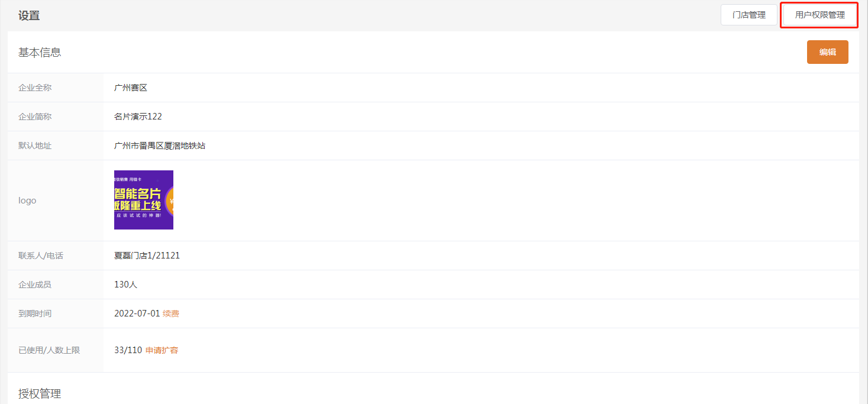Select the 企业简称 row label
Screen dimensions: 868x404
[x=35, y=117]
